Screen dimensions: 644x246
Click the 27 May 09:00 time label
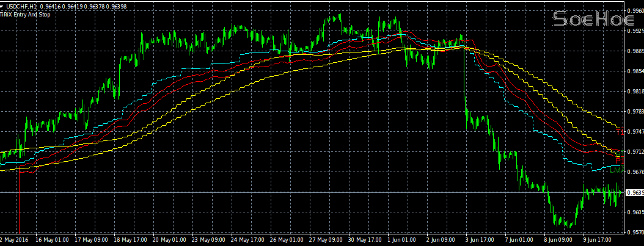(x=326, y=241)
